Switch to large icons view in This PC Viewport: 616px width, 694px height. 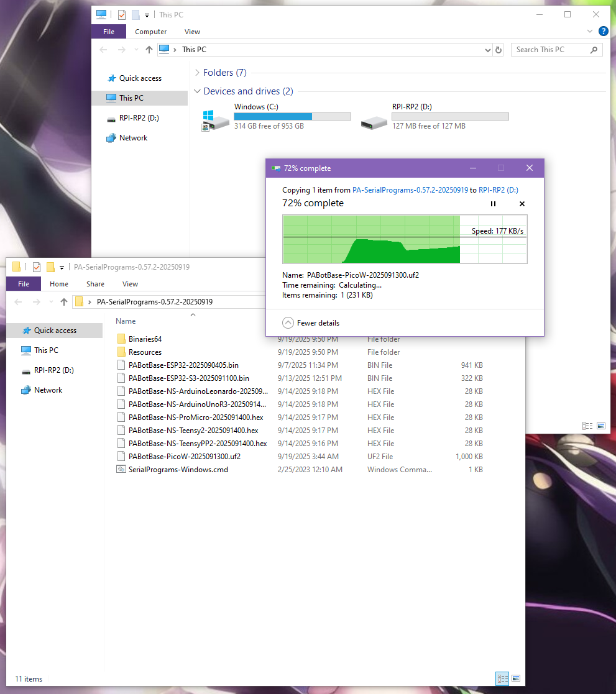click(601, 426)
